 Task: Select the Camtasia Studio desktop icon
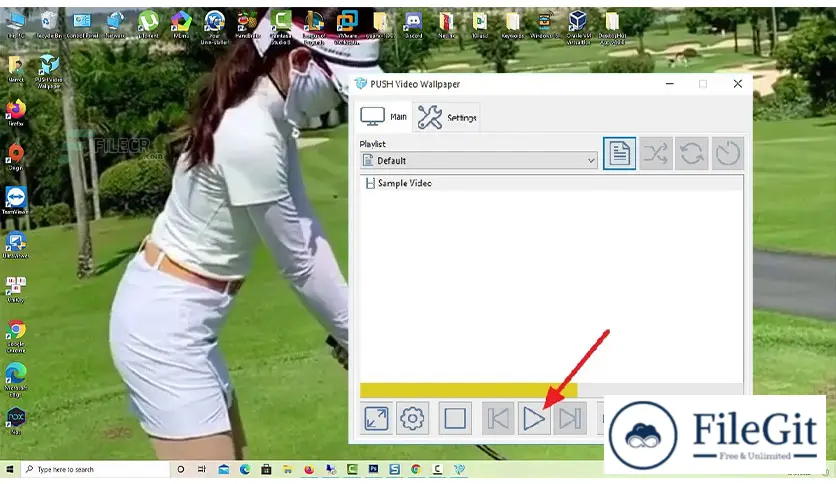[280, 28]
